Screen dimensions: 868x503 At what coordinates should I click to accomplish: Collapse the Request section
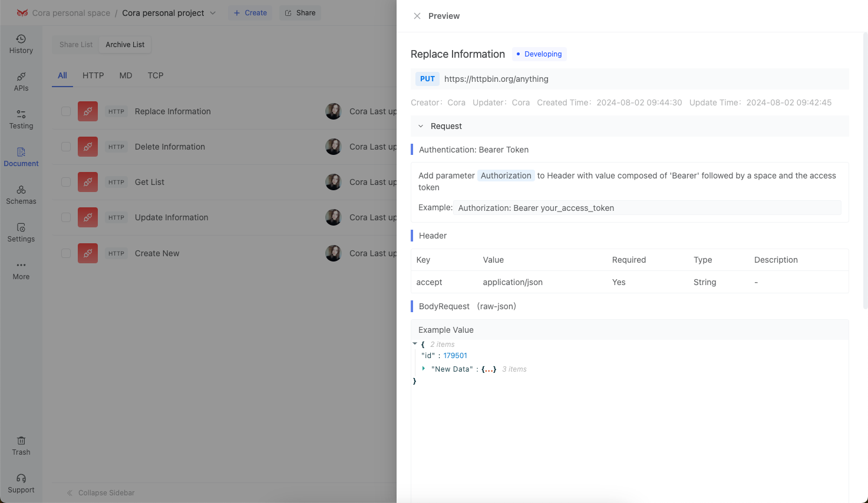421,126
